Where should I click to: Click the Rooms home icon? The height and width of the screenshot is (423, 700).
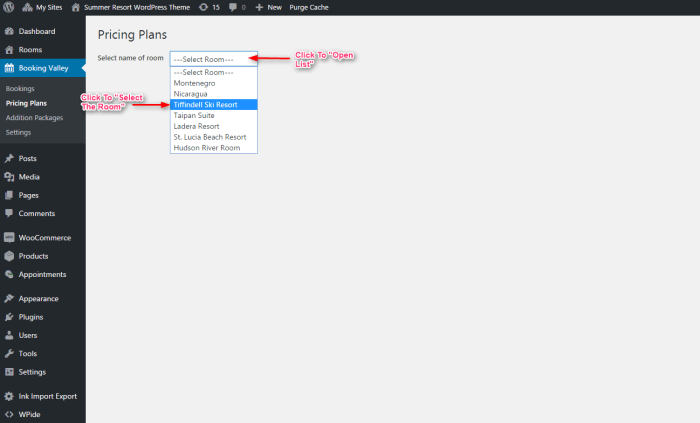[9, 50]
